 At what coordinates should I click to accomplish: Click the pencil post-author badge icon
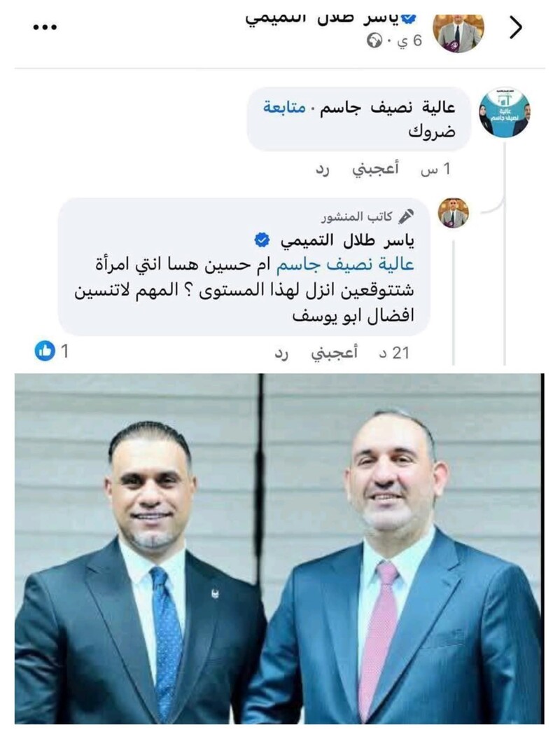click(406, 216)
